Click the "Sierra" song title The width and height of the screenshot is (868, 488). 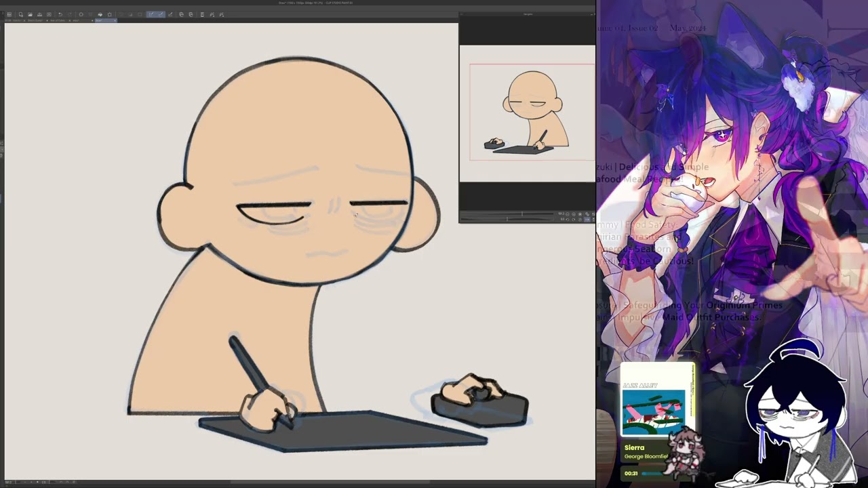tap(634, 447)
